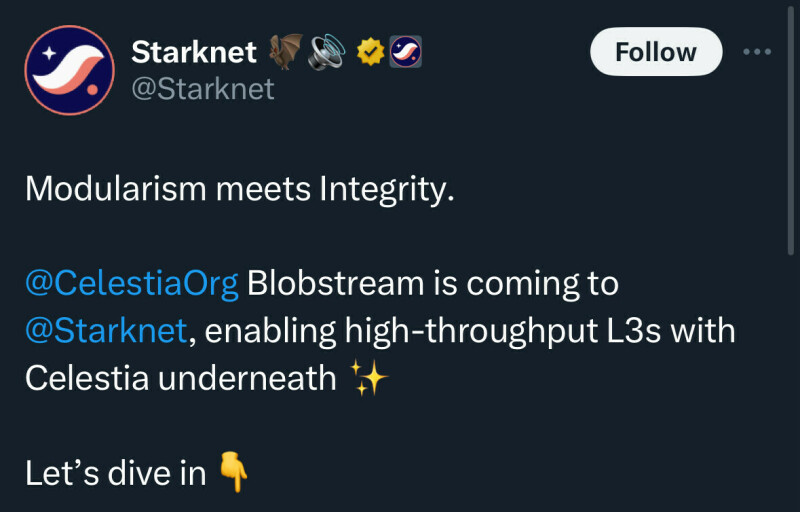This screenshot has height=512, width=800.
Task: Open the three-dot more options menu
Action: point(756,52)
